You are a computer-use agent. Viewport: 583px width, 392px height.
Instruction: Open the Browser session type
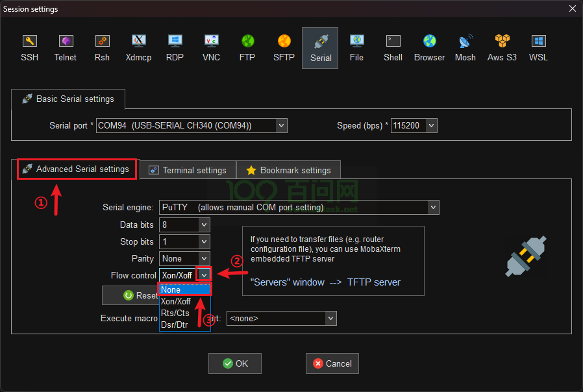click(x=429, y=47)
